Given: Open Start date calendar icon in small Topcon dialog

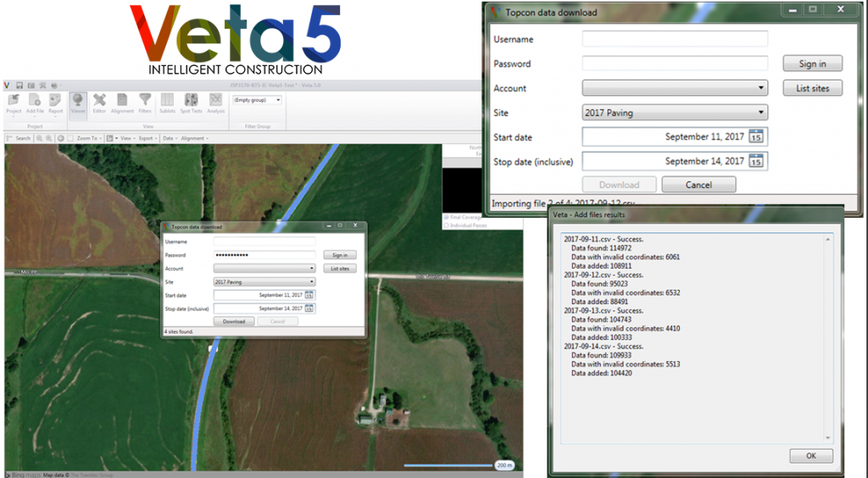Looking at the screenshot, I should click(309, 295).
